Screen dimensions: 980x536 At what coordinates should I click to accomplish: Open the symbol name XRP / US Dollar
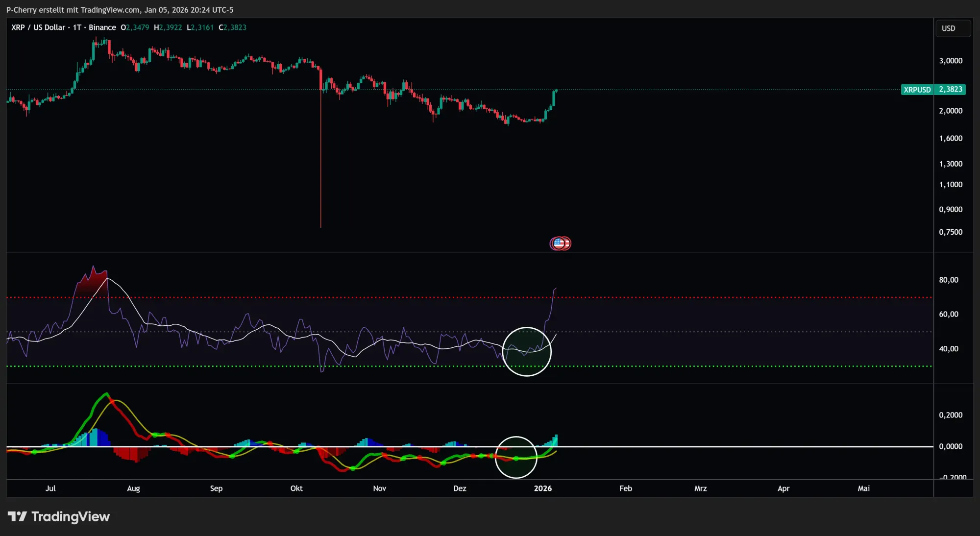[x=38, y=27]
